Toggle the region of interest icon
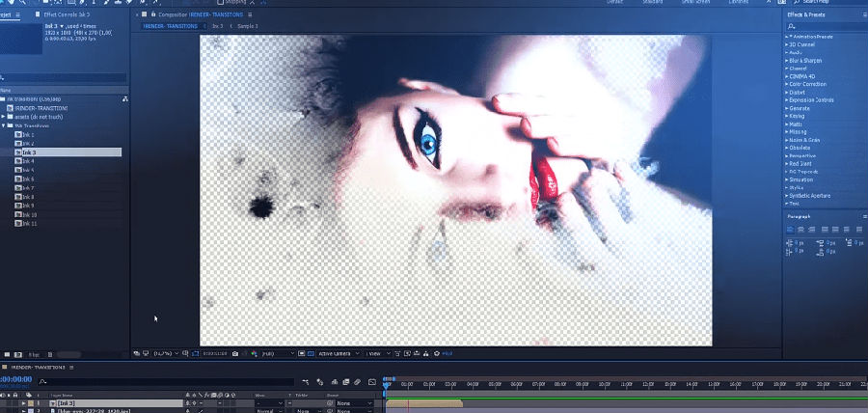 pos(301,353)
